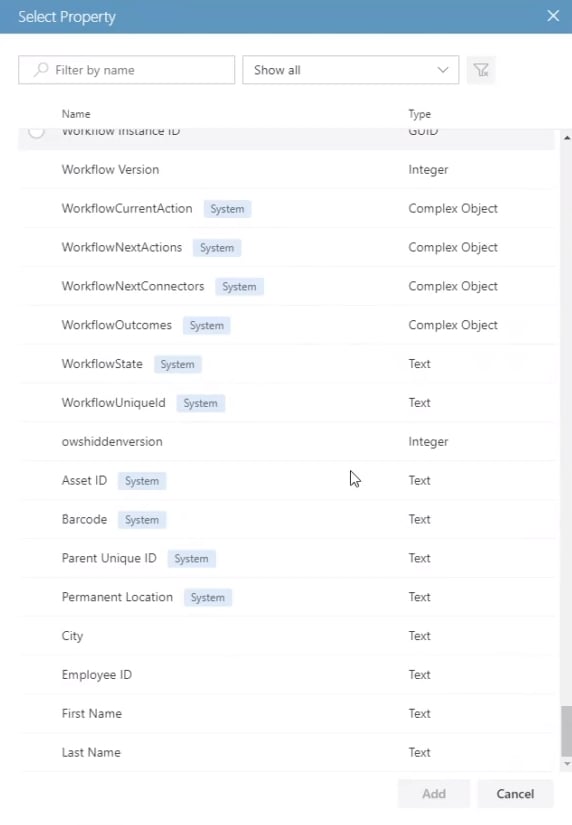Image resolution: width=572 pixels, height=825 pixels.
Task: Sort by the Name column header
Action: (x=76, y=114)
